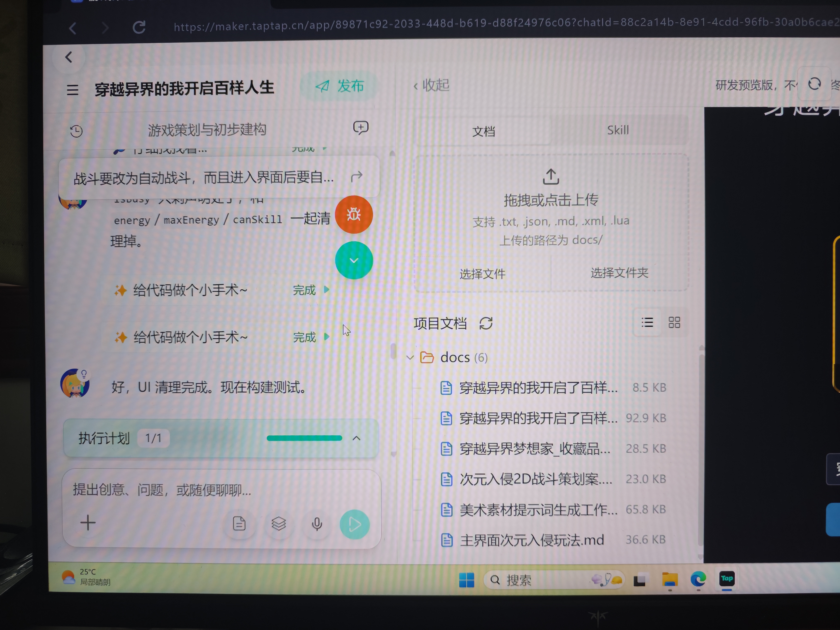This screenshot has height=630, width=840.
Task: Open the Windows Start menu
Action: click(466, 580)
